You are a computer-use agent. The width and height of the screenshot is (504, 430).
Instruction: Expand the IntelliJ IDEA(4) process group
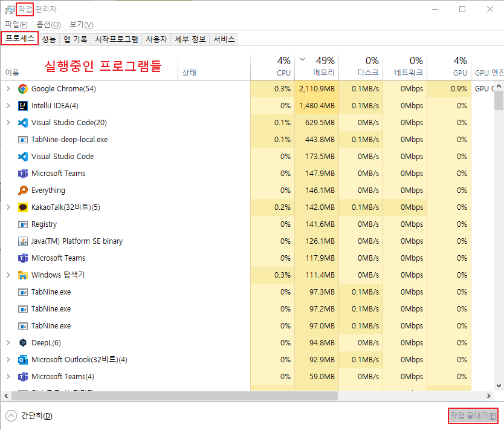(8, 106)
